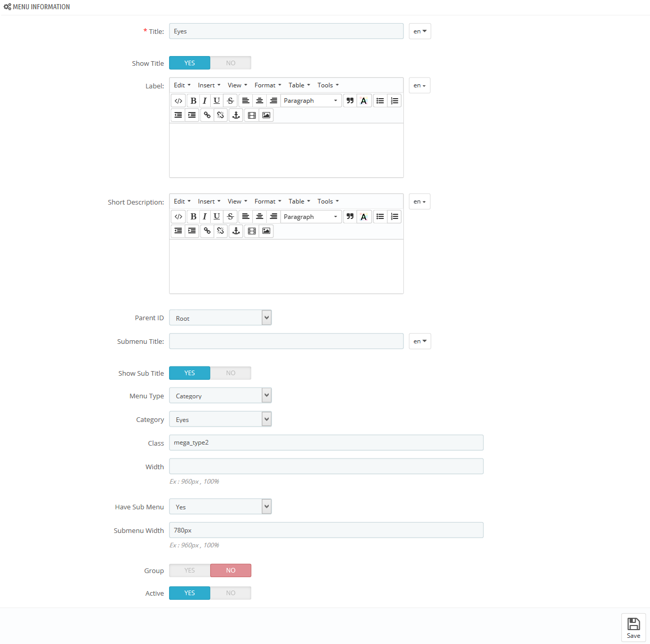Set Show Sub Title to NO
Image resolution: width=650 pixels, height=644 pixels.
coord(231,373)
